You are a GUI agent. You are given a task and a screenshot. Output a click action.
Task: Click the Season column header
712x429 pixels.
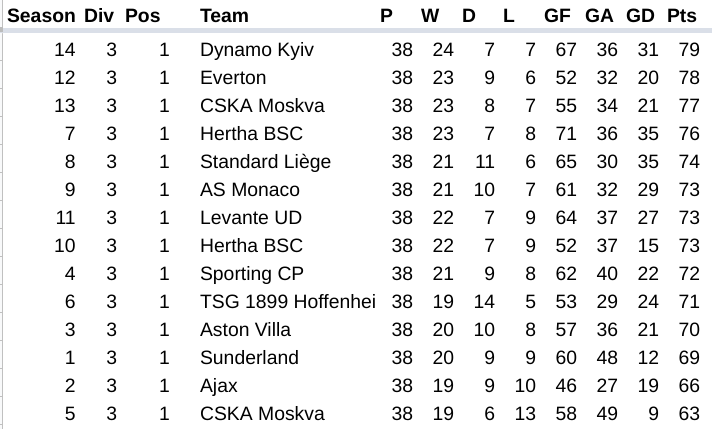pos(41,16)
